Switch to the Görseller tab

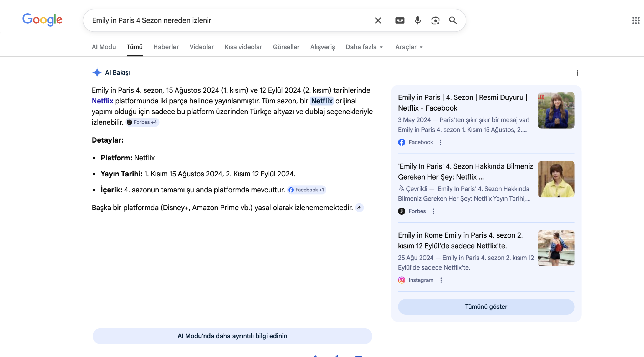tap(286, 47)
